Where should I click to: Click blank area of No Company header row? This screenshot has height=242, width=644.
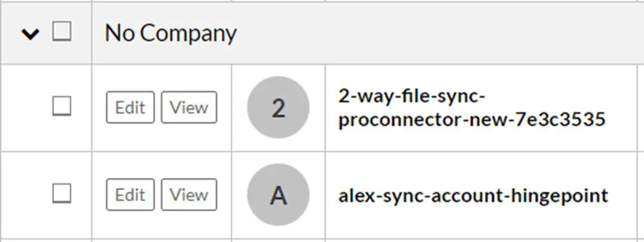[x=435, y=33]
